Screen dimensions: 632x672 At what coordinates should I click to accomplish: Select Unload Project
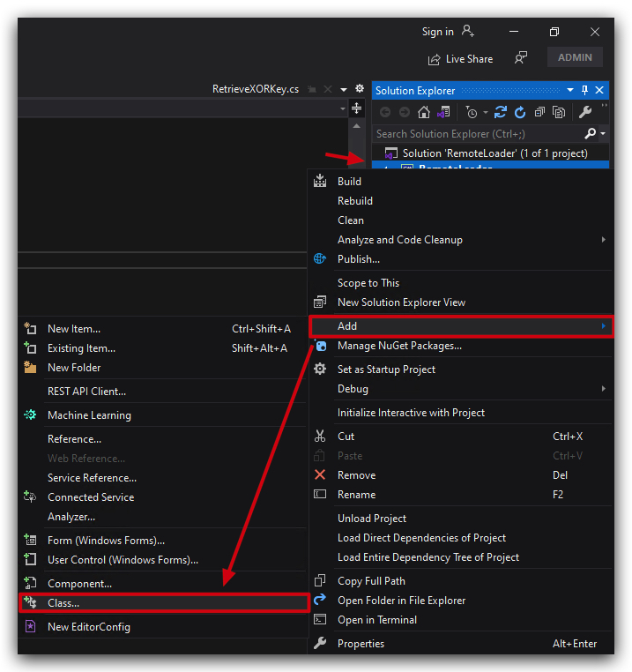[461, 519]
